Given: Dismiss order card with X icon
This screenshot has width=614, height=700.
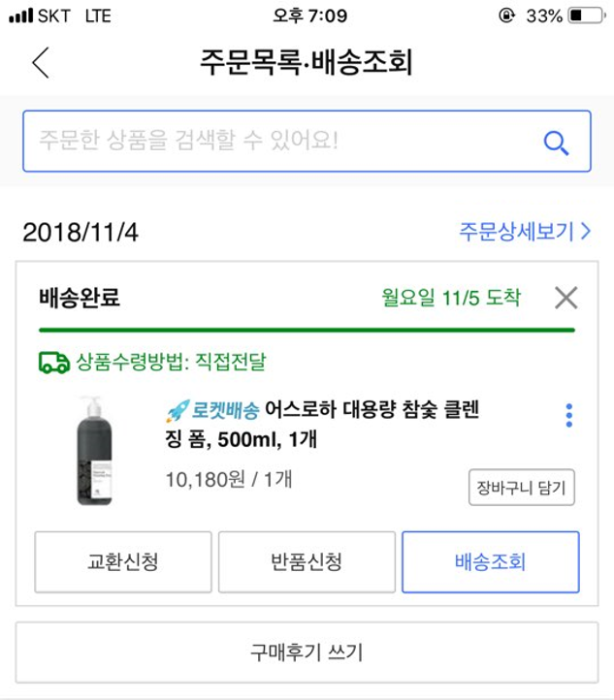Looking at the screenshot, I should pyautogui.click(x=566, y=298).
